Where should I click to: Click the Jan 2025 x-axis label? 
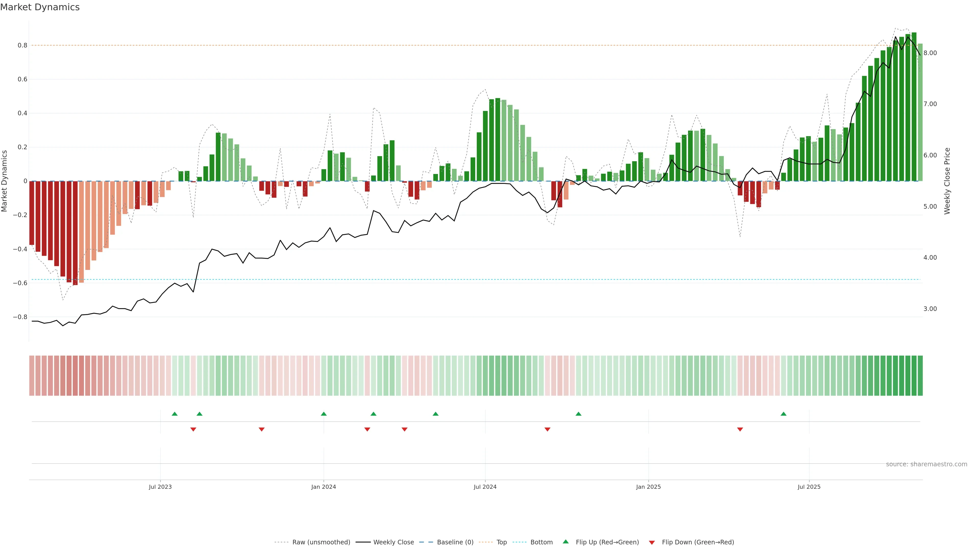click(x=648, y=487)
